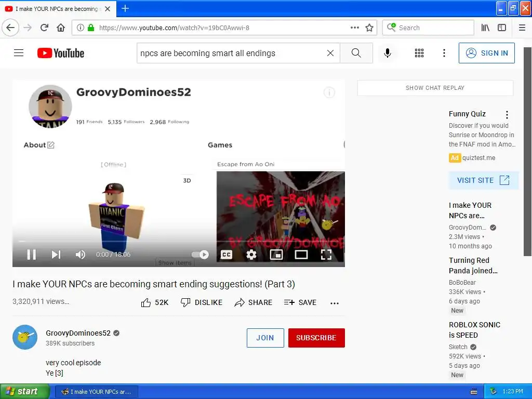The width and height of the screenshot is (532, 399).
Task: Open the Firefox hamburger menu
Action: [x=522, y=28]
